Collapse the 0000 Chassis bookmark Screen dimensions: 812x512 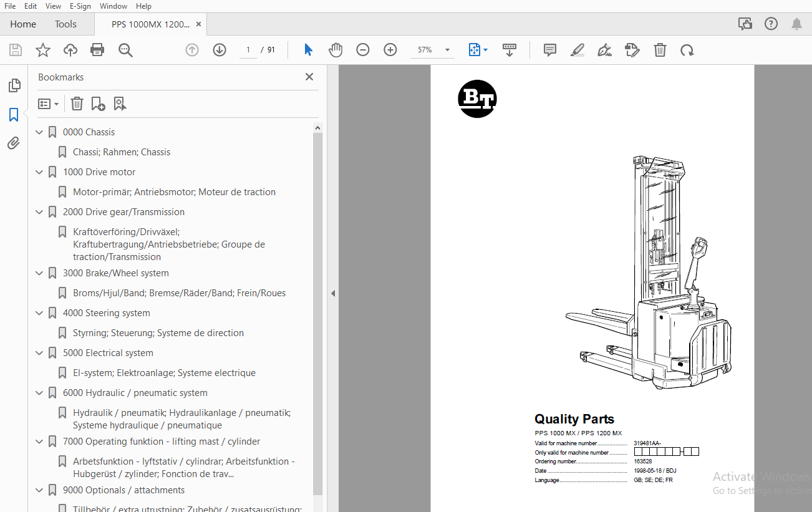39,132
